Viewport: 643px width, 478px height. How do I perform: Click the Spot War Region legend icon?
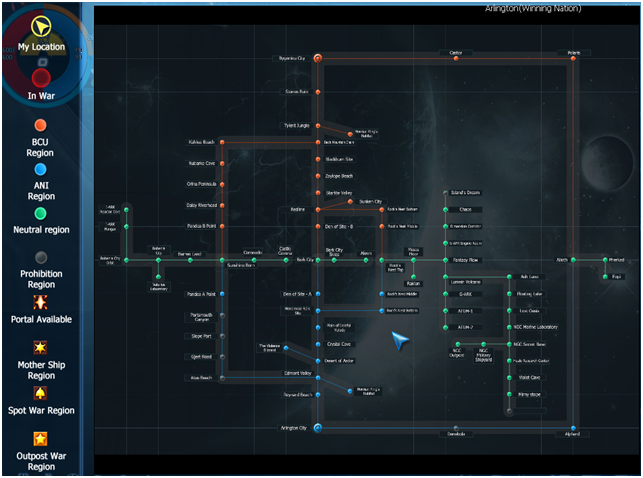40,393
